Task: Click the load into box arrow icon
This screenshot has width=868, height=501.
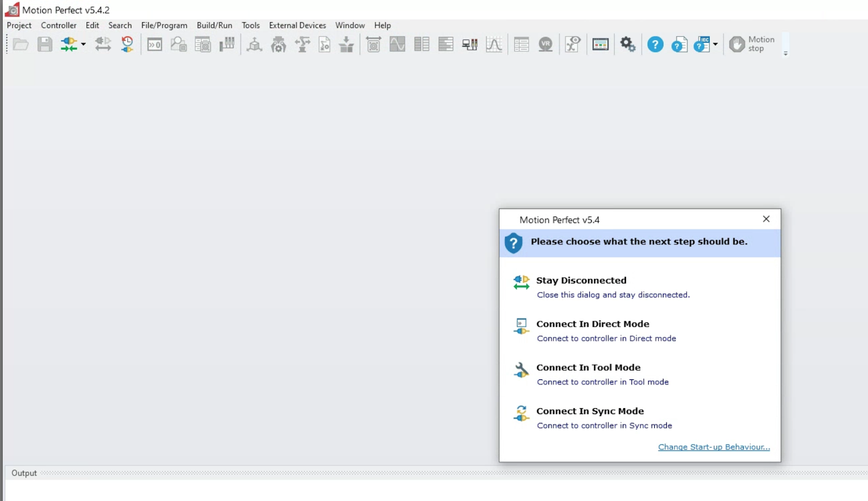Action: 347,45
